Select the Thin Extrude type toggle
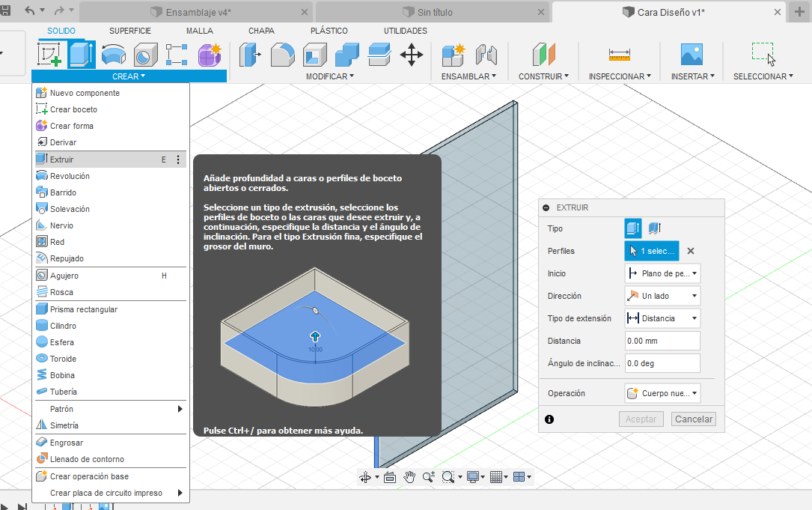 655,228
